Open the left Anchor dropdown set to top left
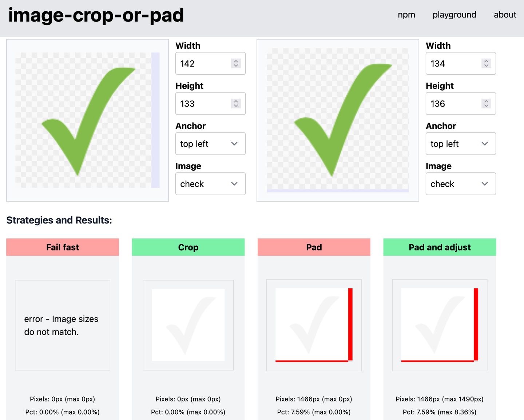This screenshot has height=420, width=524. point(210,143)
